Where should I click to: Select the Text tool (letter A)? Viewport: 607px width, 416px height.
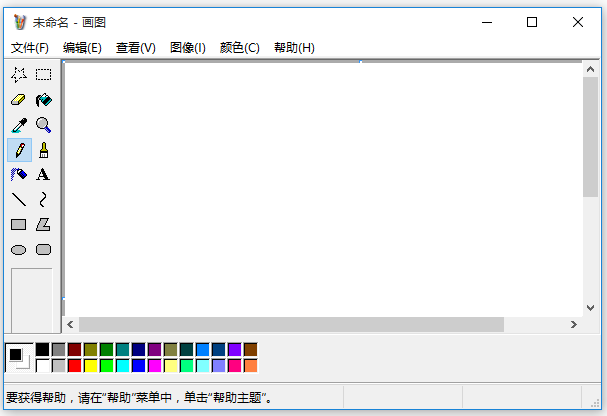(x=43, y=175)
